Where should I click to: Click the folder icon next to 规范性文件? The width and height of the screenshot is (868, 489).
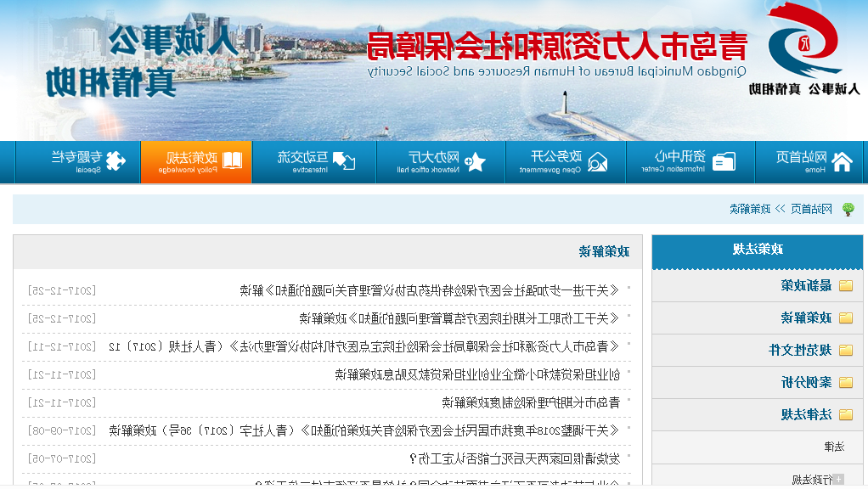coord(845,350)
